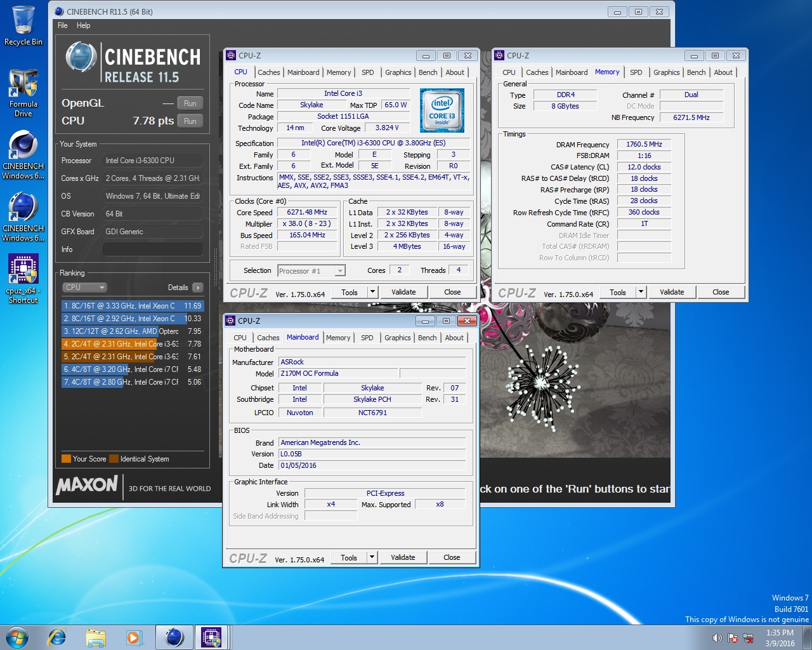Run the OpenGL benchmark
The image size is (812, 650).
[190, 103]
